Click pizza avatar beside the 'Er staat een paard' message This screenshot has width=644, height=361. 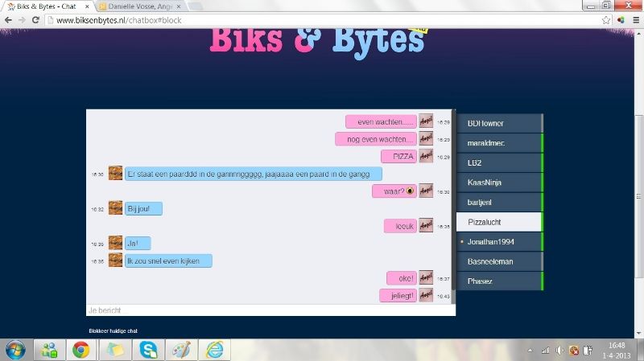point(115,173)
